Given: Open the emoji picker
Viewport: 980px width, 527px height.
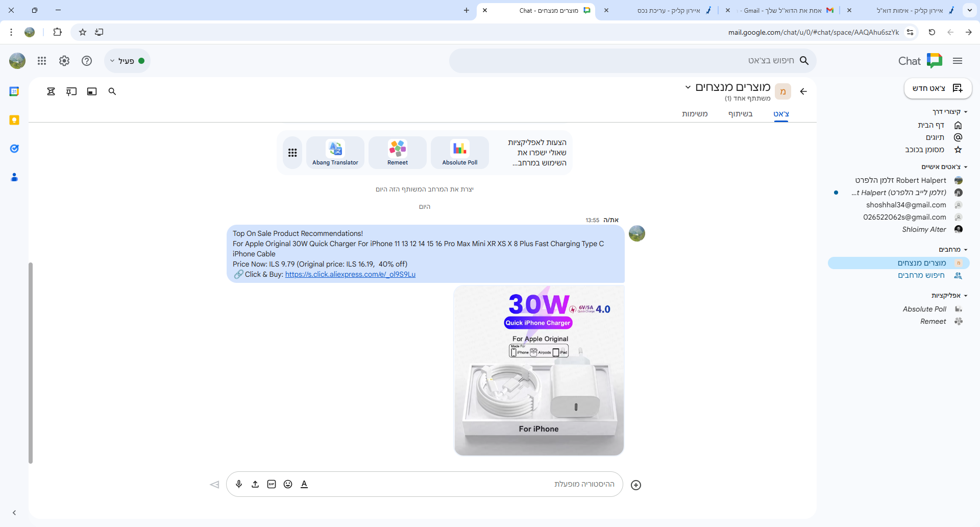Looking at the screenshot, I should point(288,484).
